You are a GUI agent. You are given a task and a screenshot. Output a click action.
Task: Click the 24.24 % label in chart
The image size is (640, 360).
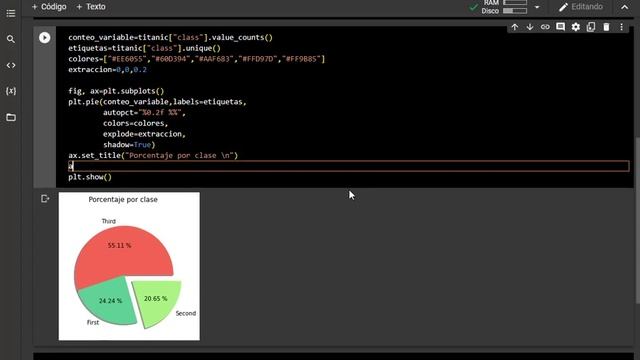tap(110, 301)
